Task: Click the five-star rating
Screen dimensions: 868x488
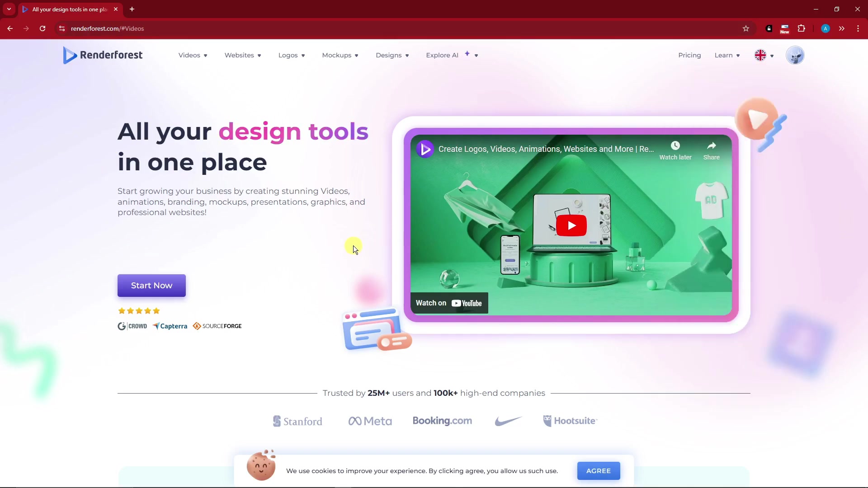Action: coord(139,311)
